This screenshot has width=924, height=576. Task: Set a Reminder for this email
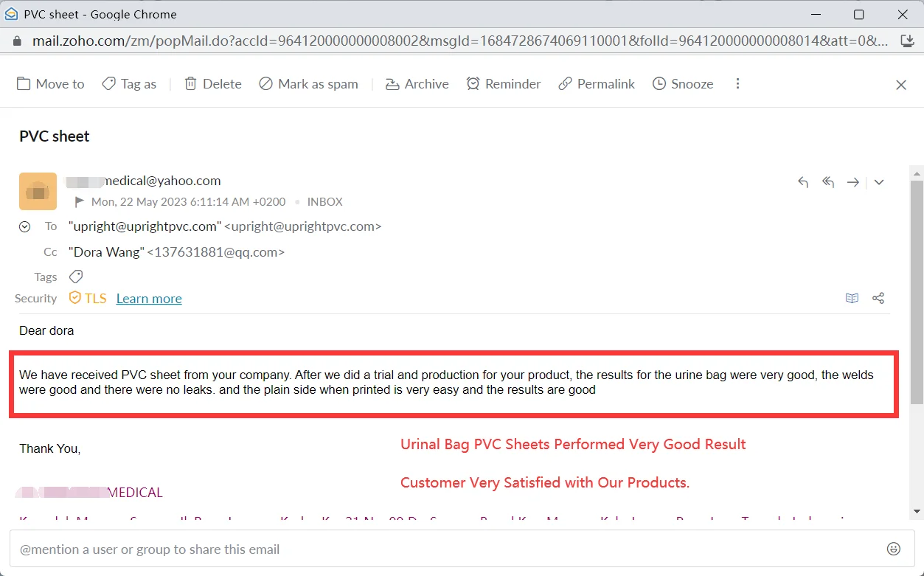tap(504, 84)
